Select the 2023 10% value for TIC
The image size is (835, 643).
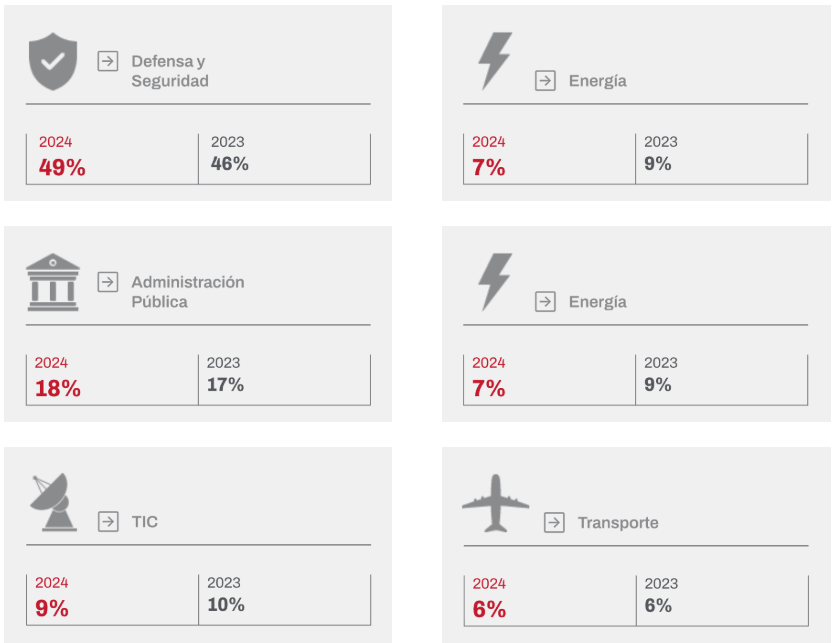pyautogui.click(x=226, y=604)
